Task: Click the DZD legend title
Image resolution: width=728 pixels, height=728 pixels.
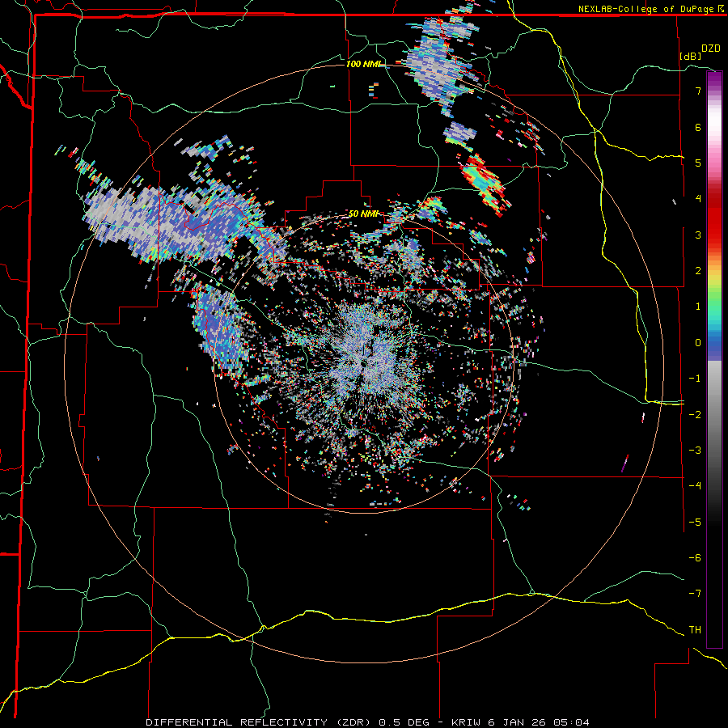Action: click(x=711, y=49)
